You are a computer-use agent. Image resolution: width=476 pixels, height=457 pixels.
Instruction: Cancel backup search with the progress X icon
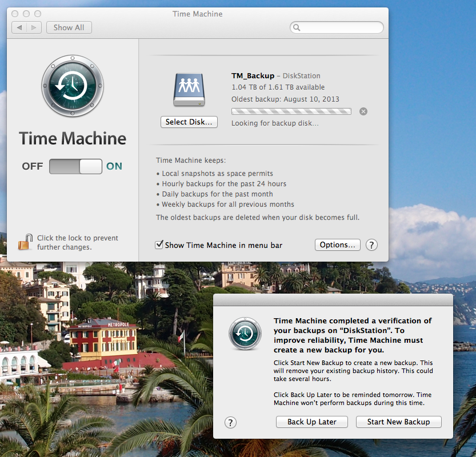click(363, 111)
